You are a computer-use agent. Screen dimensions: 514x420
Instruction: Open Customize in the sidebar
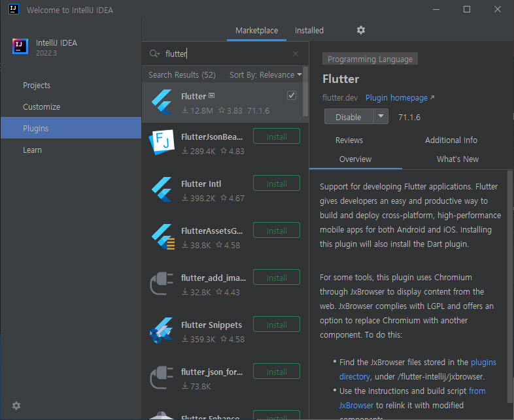(71, 106)
